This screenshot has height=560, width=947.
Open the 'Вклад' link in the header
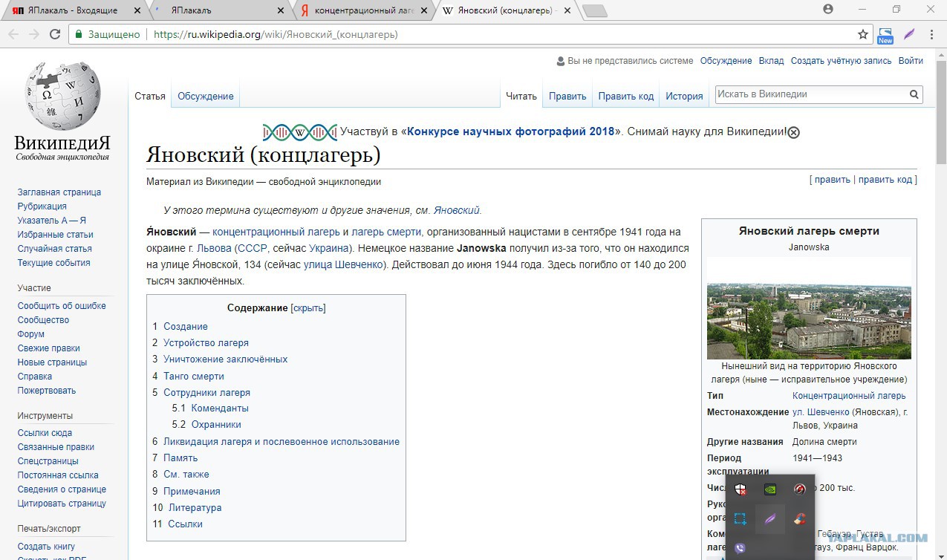pos(771,61)
